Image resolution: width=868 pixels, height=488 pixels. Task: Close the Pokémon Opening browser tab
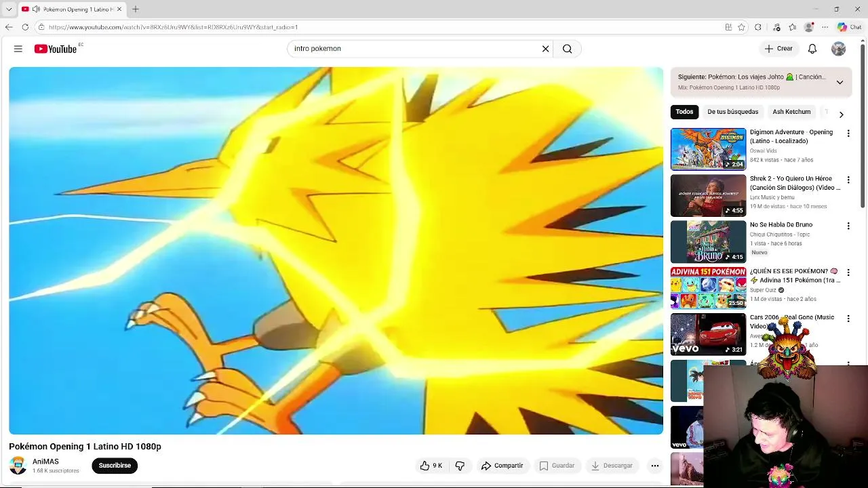119,9
